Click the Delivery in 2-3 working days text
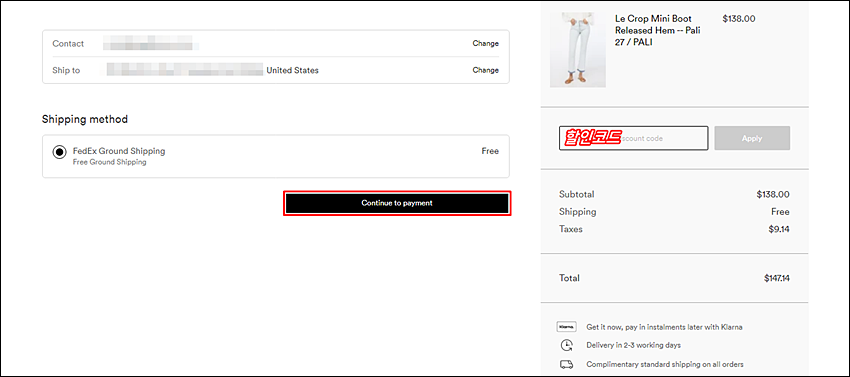Viewport: 850px width, 377px height. pos(634,345)
